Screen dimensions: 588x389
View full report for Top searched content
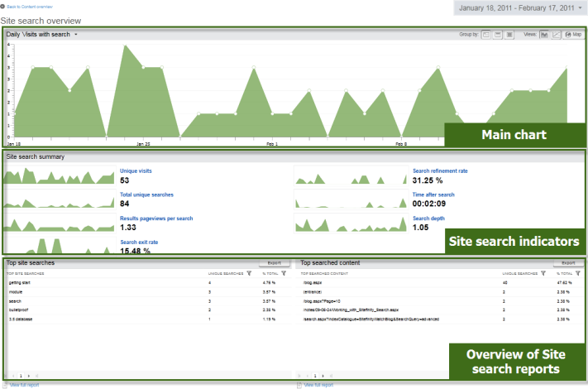pyautogui.click(x=318, y=385)
